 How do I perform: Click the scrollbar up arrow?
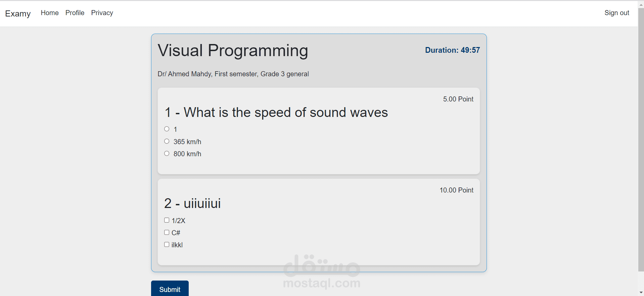click(x=641, y=5)
